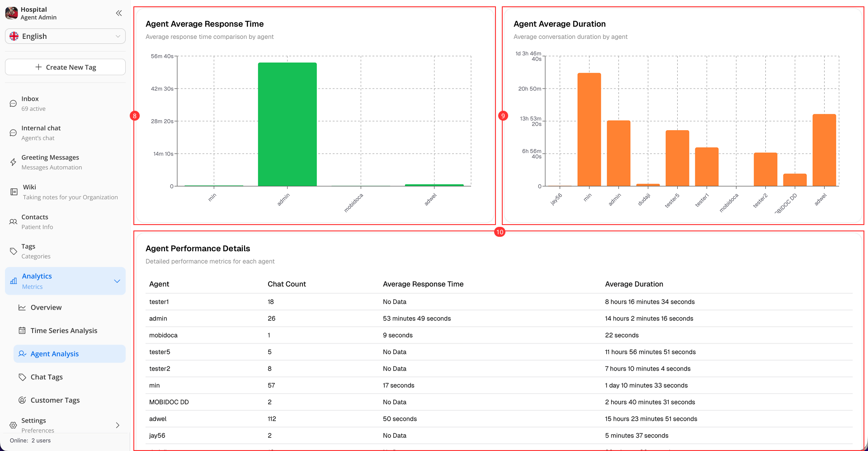868x451 pixels.
Task: Click the Contacts people icon
Action: point(13,222)
